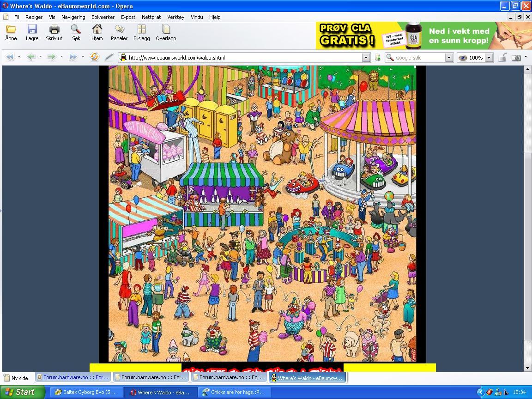Image resolution: width=532 pixels, height=399 pixels.
Task: Click the Åpne folder icon
Action: (x=11, y=29)
